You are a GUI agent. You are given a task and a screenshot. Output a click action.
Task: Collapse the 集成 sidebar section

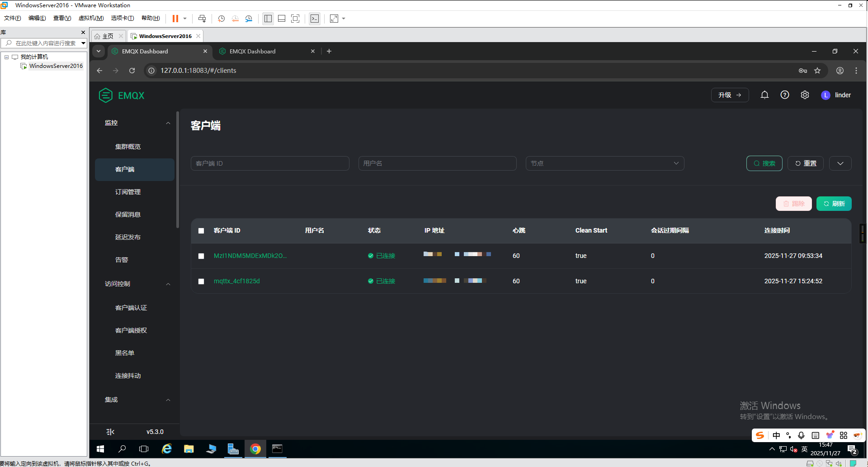(x=168, y=400)
